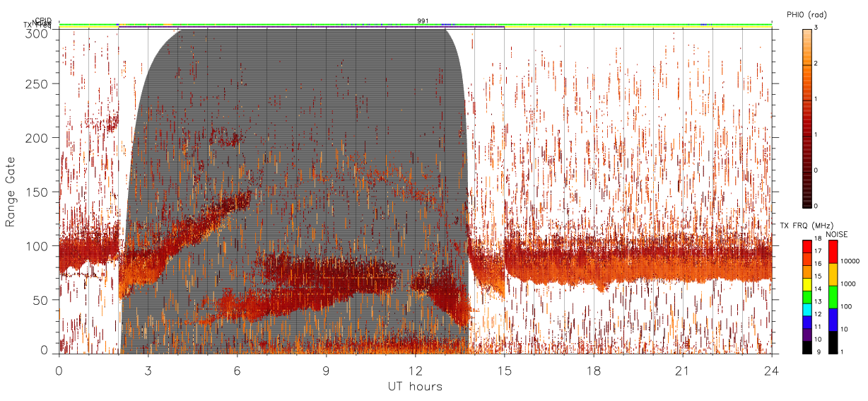Click the 1000 label on NOISE scale
This screenshot has width=868, height=401.
(849, 284)
